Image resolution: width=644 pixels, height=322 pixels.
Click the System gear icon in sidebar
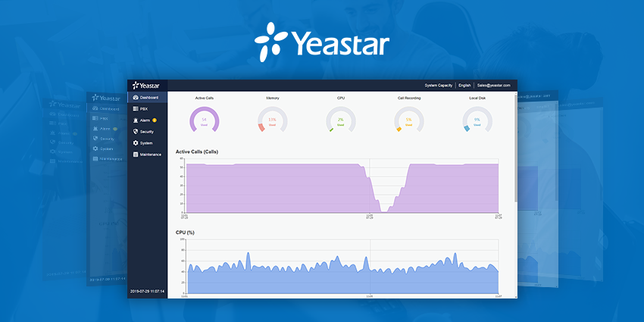(136, 143)
